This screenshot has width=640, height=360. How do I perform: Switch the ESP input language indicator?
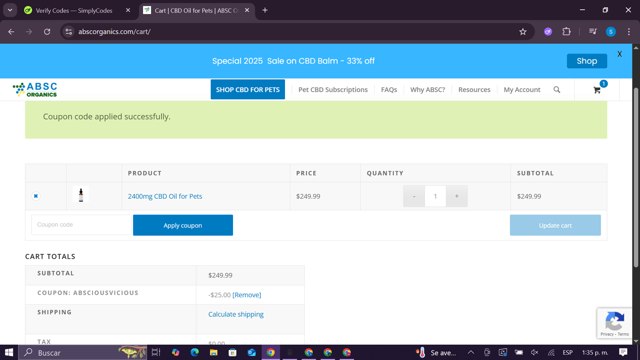click(x=567, y=352)
